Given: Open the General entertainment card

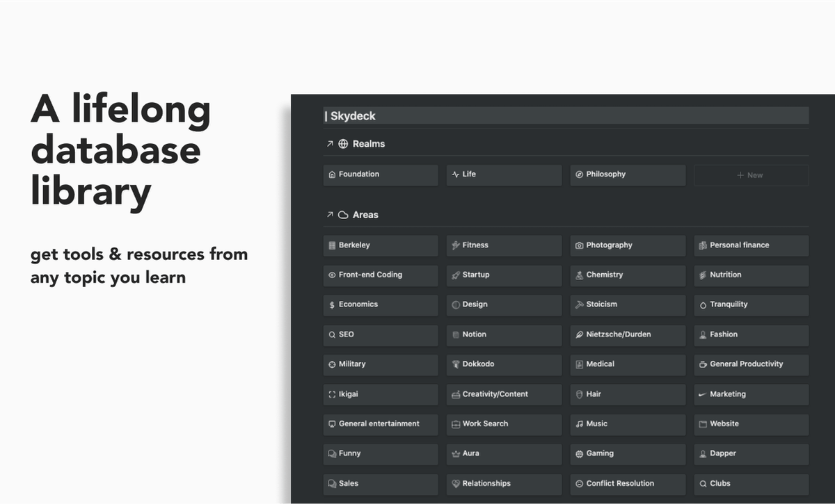Looking at the screenshot, I should (x=381, y=424).
